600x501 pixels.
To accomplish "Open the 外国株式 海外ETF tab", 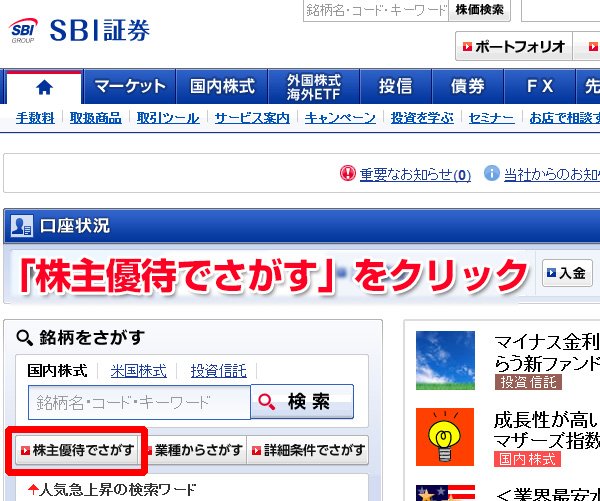I will [314, 86].
